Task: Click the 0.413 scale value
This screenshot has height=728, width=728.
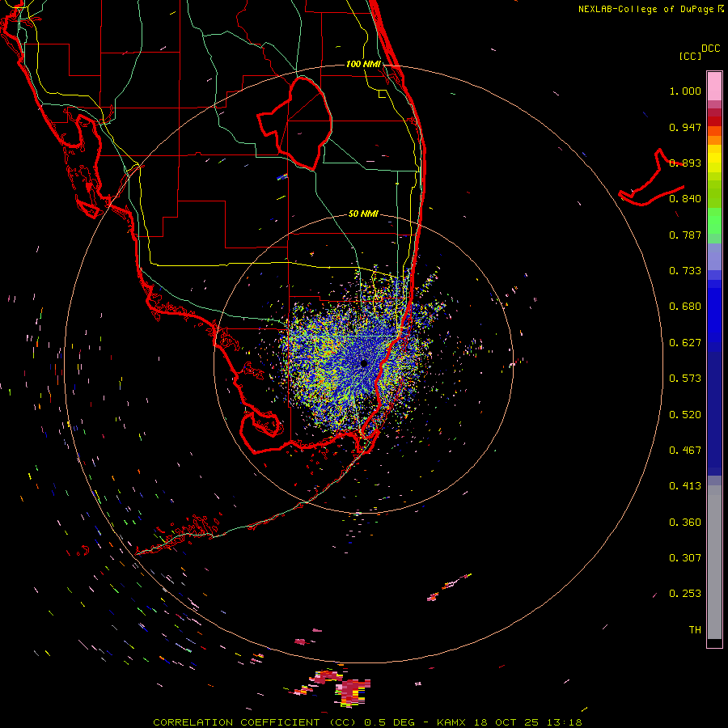Action: click(685, 486)
